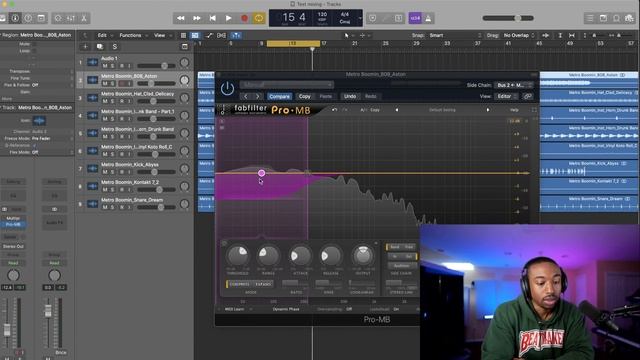Select Expand mode in Pro-MB
640x360 pixels.
point(263,284)
